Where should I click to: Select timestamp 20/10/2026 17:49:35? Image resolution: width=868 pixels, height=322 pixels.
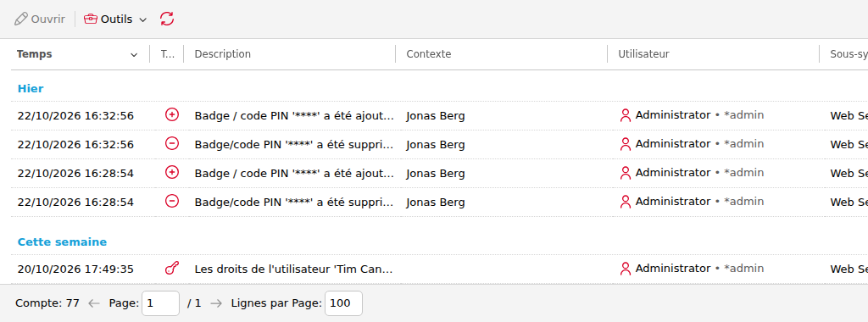[75, 269]
